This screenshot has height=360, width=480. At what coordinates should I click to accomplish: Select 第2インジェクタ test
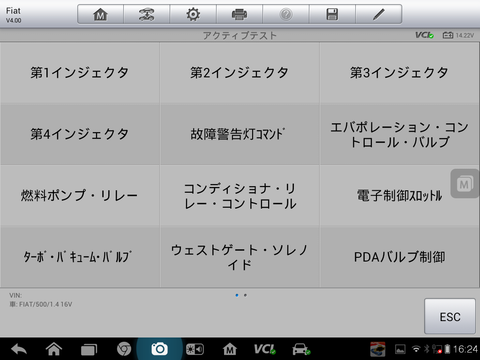click(239, 73)
